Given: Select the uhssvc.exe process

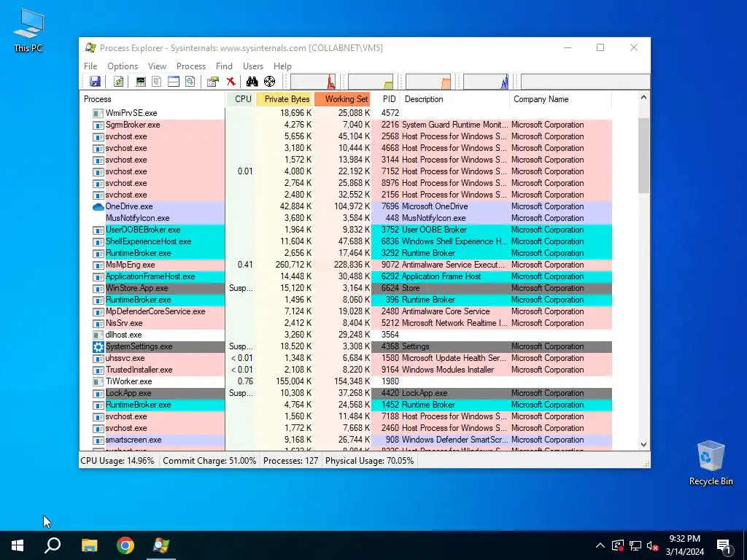Looking at the screenshot, I should pyautogui.click(x=125, y=358).
